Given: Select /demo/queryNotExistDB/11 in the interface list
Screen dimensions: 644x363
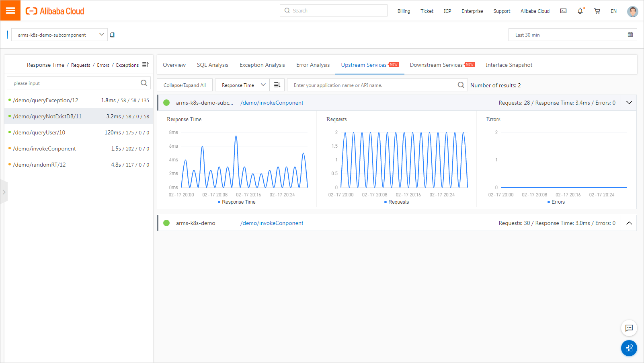Looking at the screenshot, I should pos(79,116).
